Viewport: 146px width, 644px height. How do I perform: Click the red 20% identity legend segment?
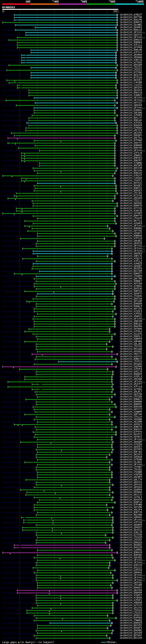[16, 4]
